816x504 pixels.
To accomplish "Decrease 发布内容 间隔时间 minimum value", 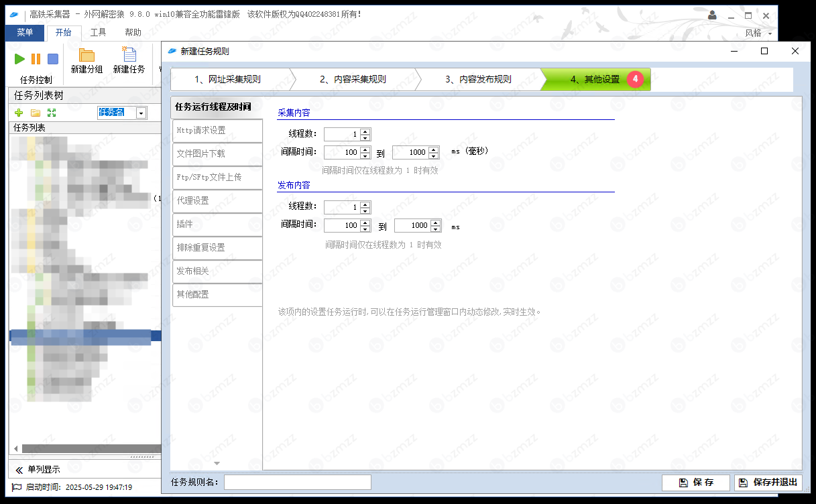I will [x=365, y=229].
